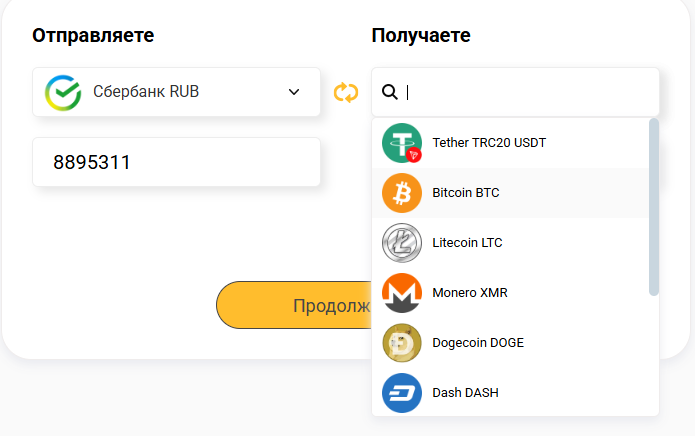Click the Dogecoin logo icon
Screen dimensions: 695x436
pyautogui.click(x=402, y=343)
